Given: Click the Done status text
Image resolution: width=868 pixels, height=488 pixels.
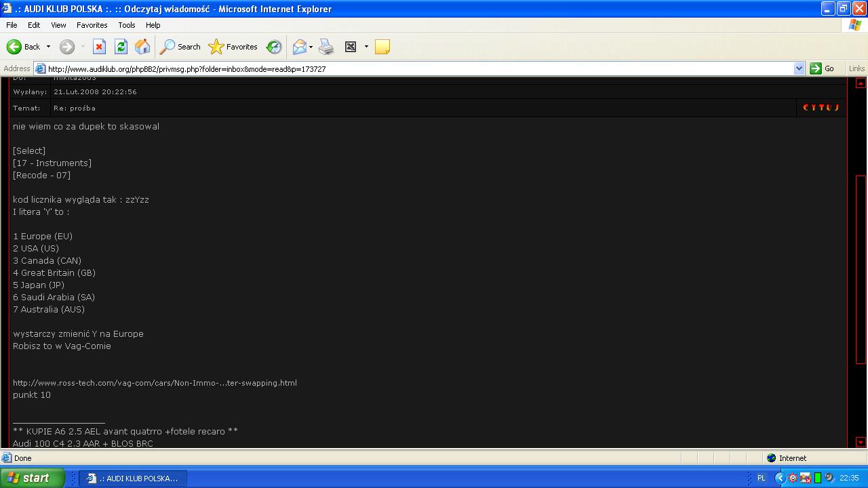Looking at the screenshot, I should [x=23, y=458].
